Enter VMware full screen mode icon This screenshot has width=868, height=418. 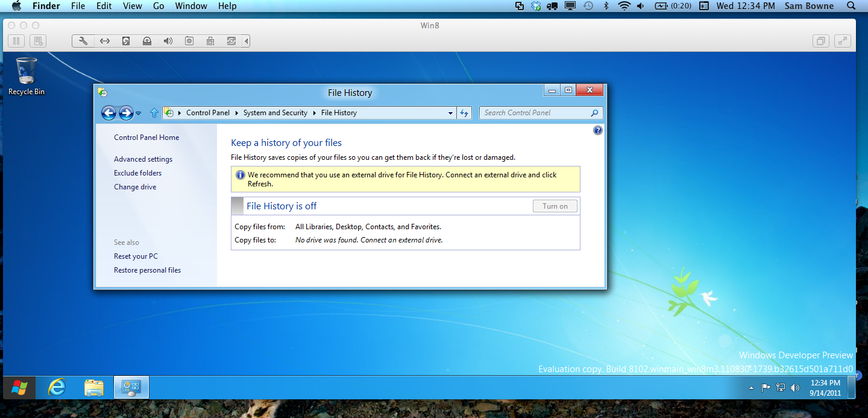coord(842,41)
